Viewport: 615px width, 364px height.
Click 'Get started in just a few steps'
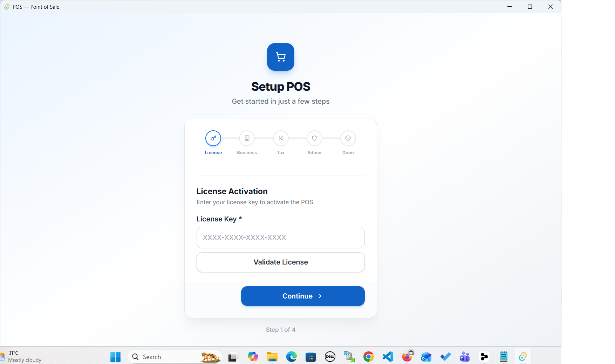281,101
